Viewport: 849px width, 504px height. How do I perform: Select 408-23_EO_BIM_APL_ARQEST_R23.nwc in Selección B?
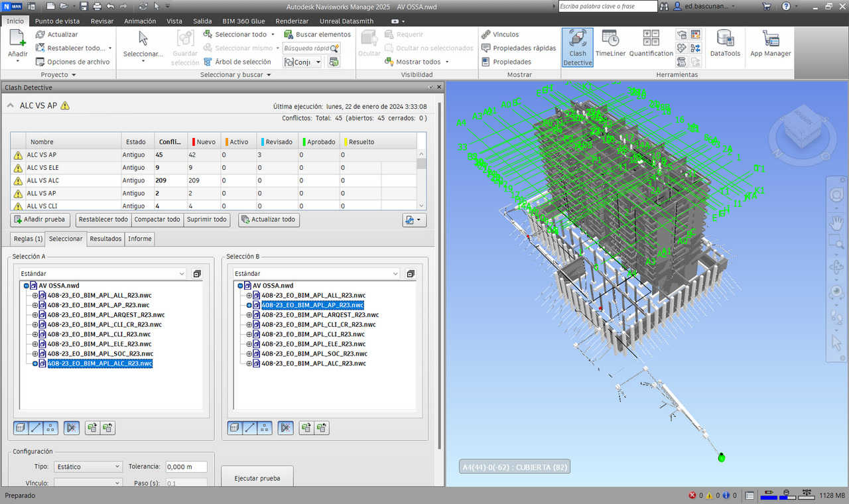tap(320, 315)
